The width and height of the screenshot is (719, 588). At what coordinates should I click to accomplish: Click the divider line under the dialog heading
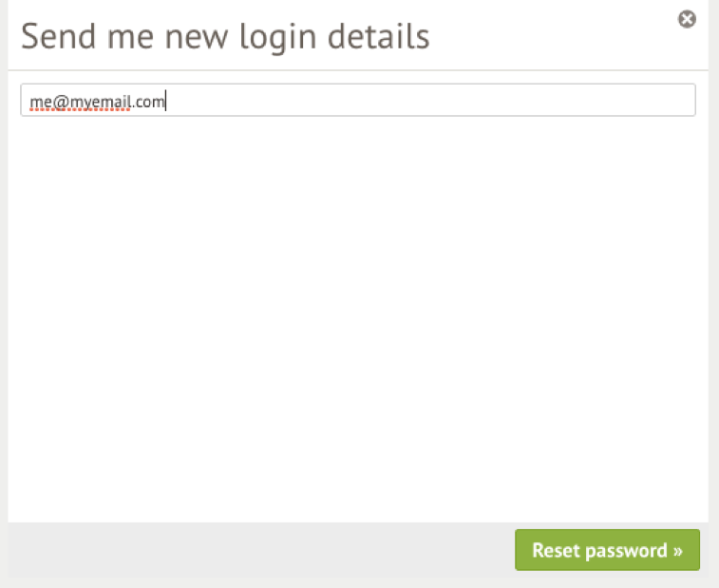click(358, 70)
